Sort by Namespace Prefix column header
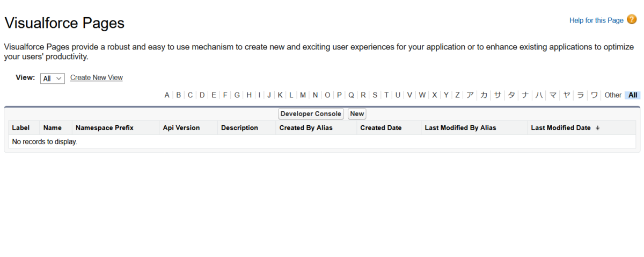 105,128
